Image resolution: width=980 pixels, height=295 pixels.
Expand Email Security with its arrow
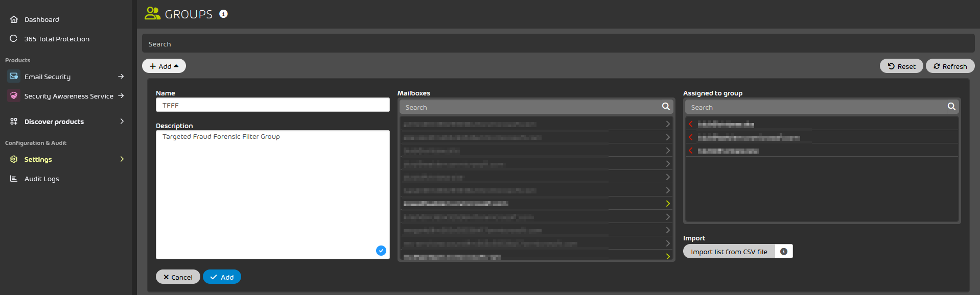(x=121, y=77)
